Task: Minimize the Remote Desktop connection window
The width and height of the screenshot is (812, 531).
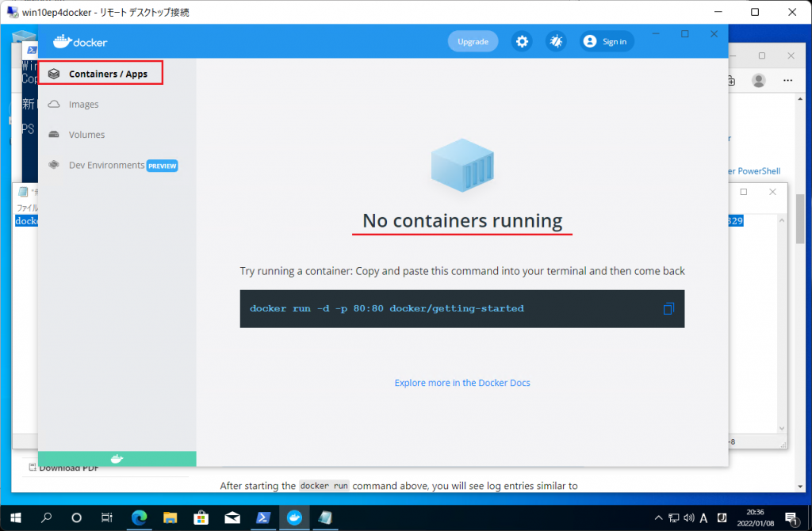Action: (718, 12)
